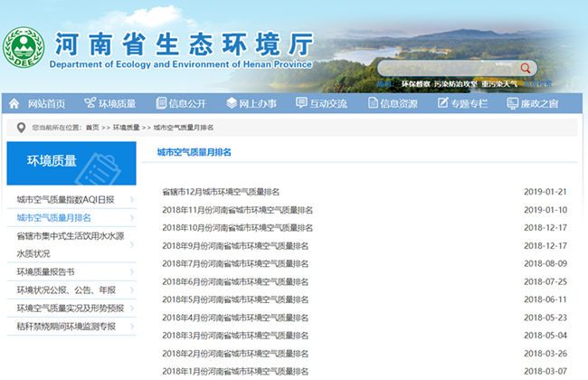Click the chevron next to 省辖市集中式生活饮用水水源
Screen dimensions: 588x380
click(x=132, y=245)
